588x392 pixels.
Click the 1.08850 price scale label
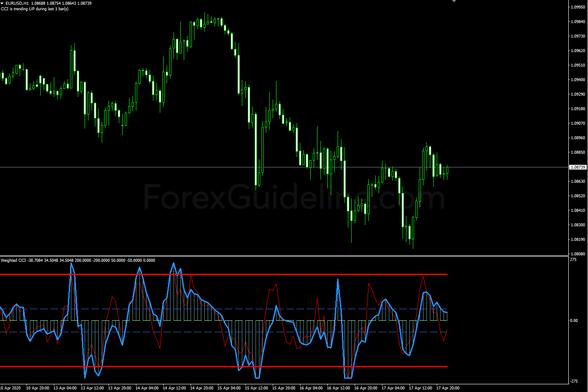tap(578, 152)
